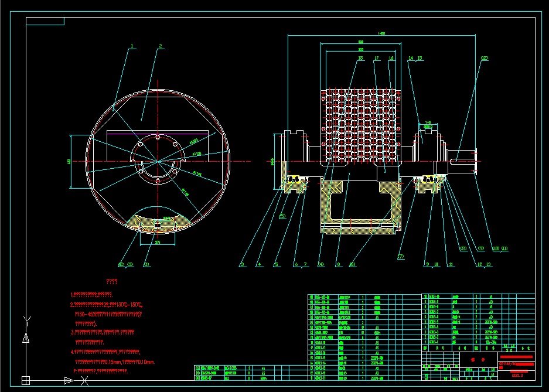
Task: Click the parenthesized callout (8)
Action: click(463, 249)
